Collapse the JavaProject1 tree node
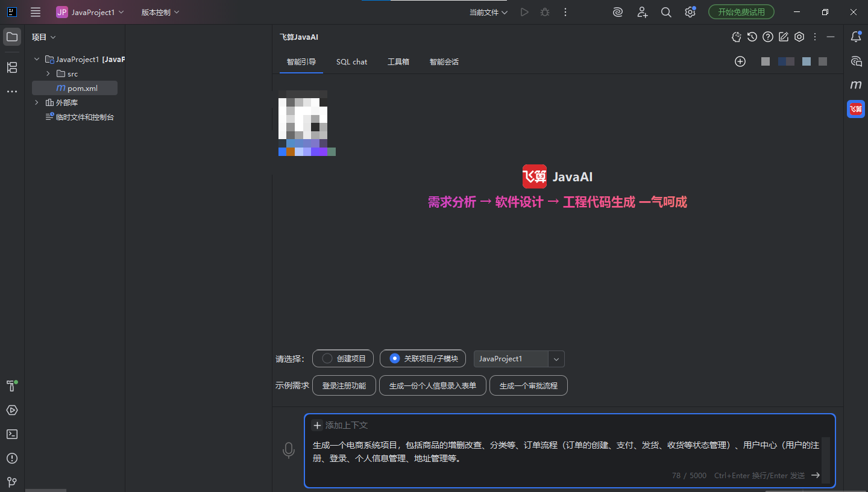Screen dimensions: 868x492 tap(37, 59)
